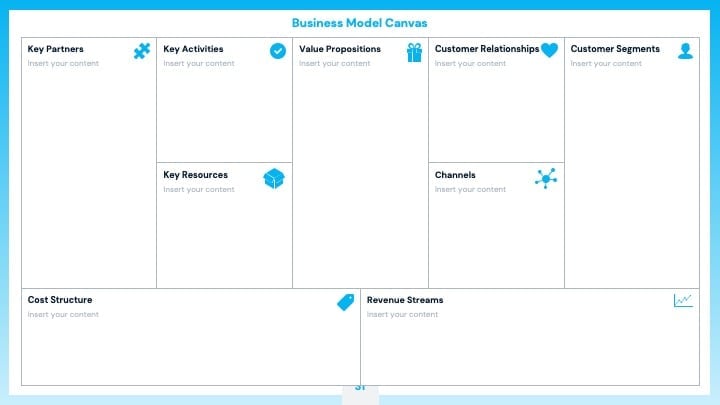Edit placeholder text under Value Propositions
The height and width of the screenshot is (405, 720).
[335, 63]
